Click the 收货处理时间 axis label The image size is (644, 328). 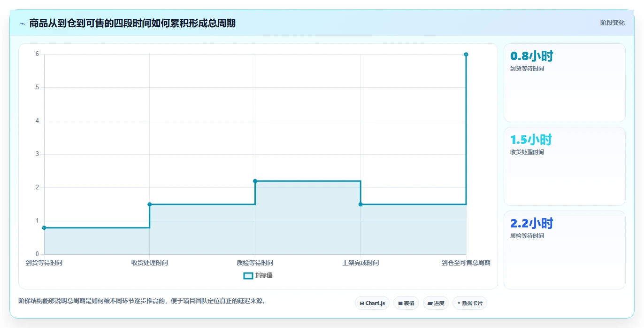pyautogui.click(x=150, y=263)
